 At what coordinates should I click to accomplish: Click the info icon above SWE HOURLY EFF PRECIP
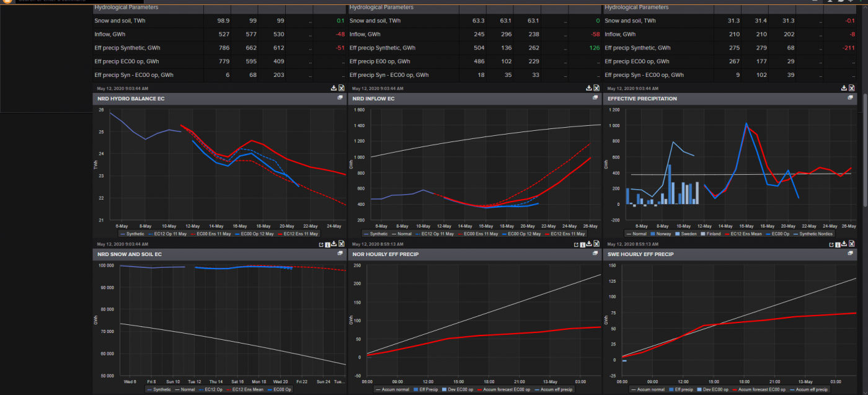click(x=838, y=244)
